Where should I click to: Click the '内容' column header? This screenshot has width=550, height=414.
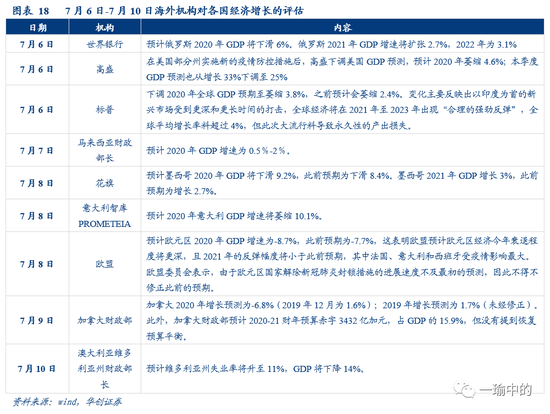[343, 27]
